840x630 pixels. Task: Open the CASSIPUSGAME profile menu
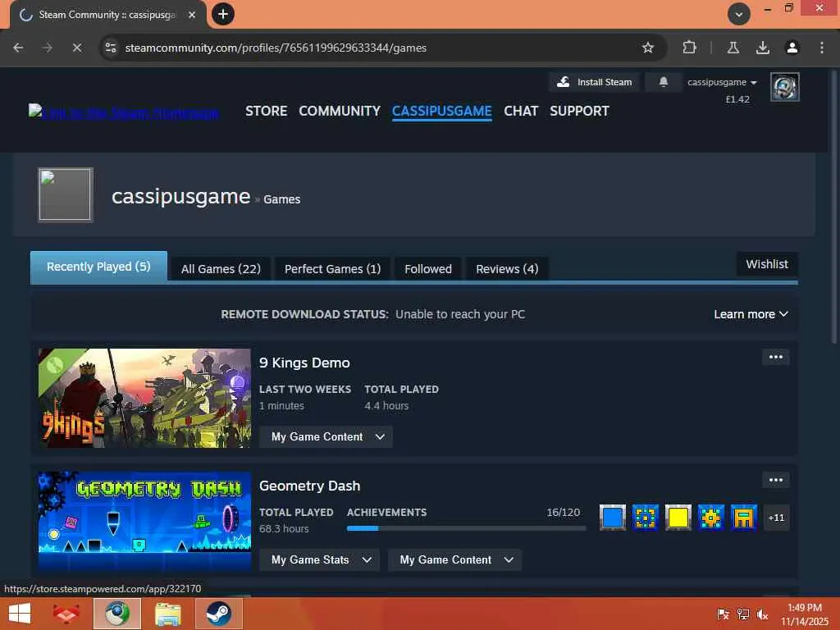pos(442,111)
